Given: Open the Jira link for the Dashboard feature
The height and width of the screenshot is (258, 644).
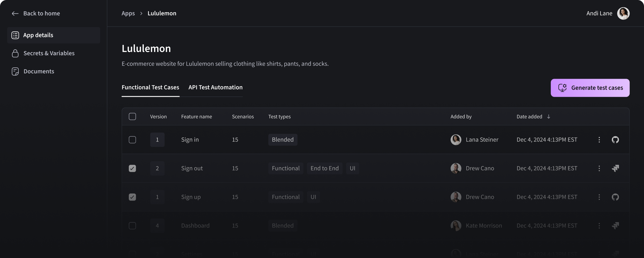Looking at the screenshot, I should click(x=615, y=225).
